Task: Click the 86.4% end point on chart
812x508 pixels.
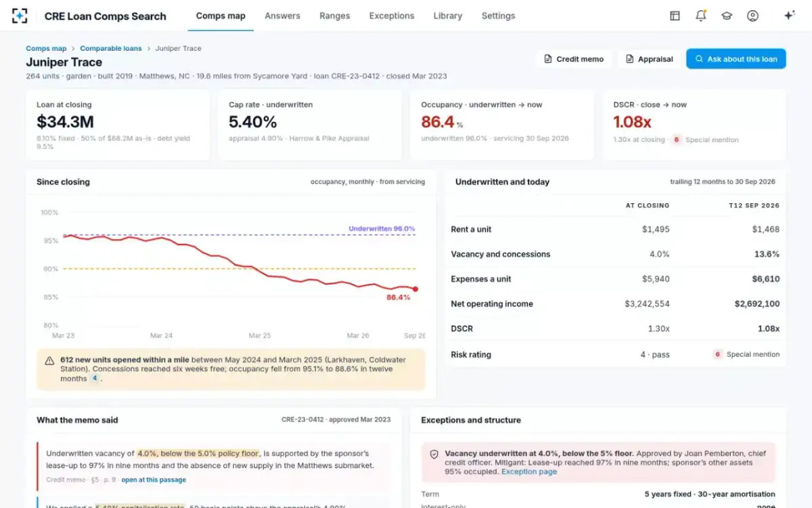Action: tap(415, 289)
